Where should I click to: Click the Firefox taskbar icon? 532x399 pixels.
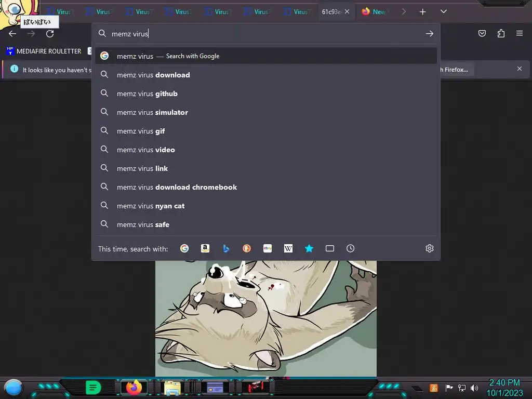click(134, 388)
